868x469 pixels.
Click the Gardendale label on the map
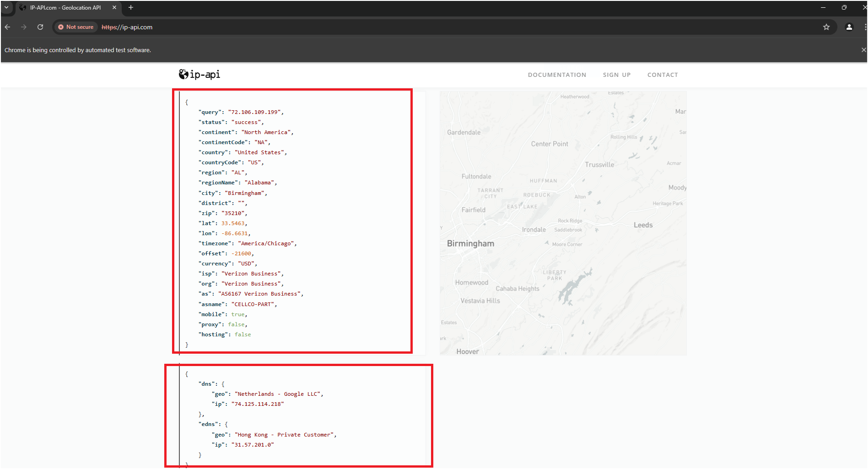point(464,132)
